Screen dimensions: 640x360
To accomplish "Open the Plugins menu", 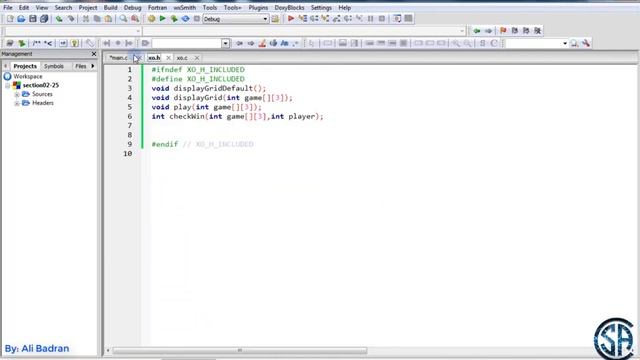I will [x=258, y=7].
